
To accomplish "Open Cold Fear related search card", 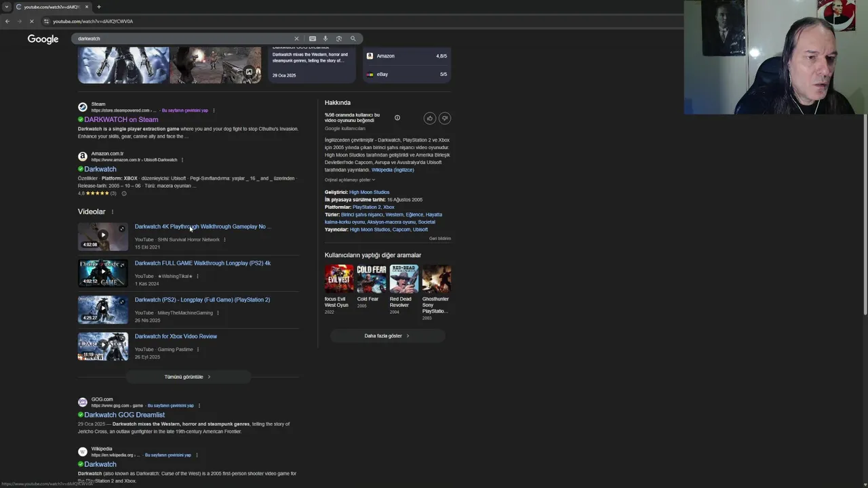I will click(x=371, y=287).
